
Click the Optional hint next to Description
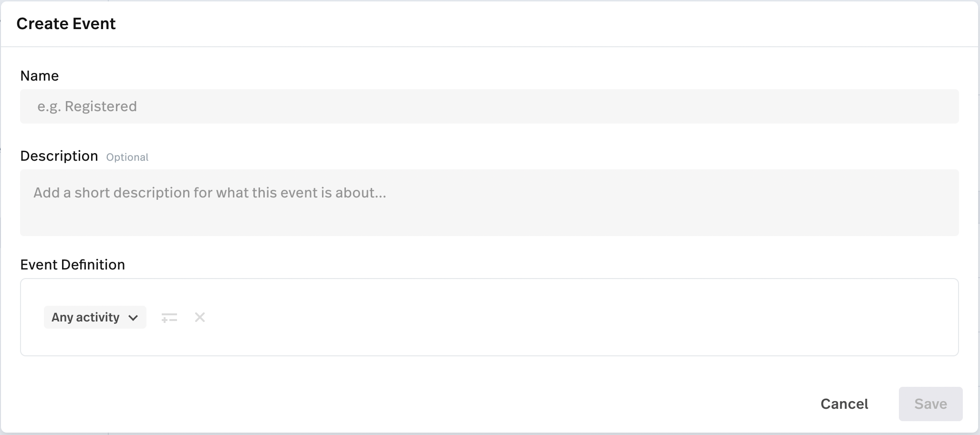click(127, 157)
